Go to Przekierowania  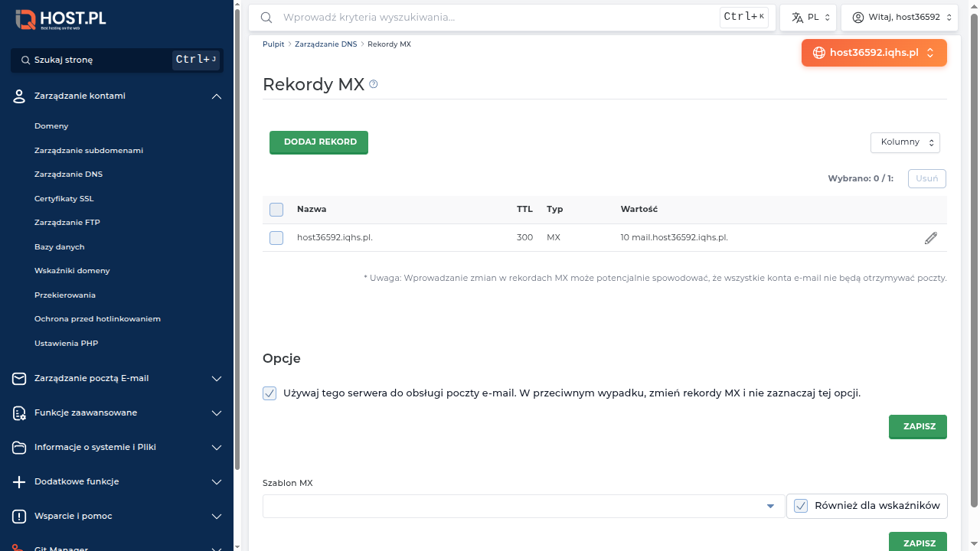65,295
